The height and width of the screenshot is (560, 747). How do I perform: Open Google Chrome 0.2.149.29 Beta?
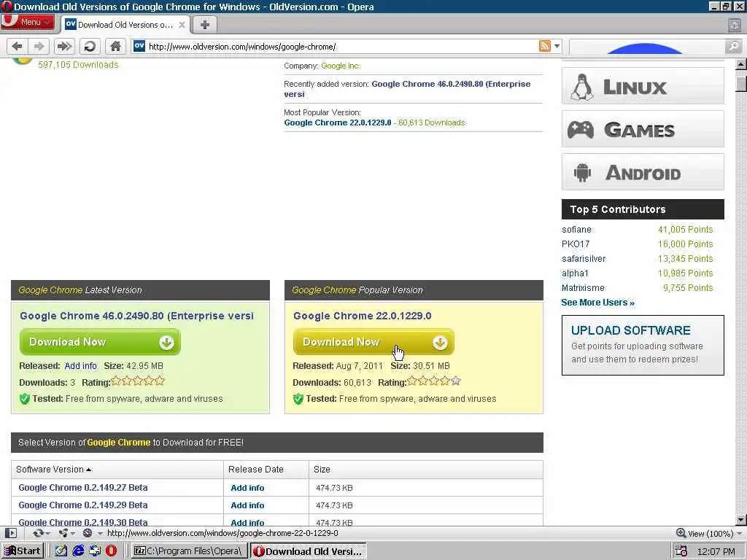(83, 505)
